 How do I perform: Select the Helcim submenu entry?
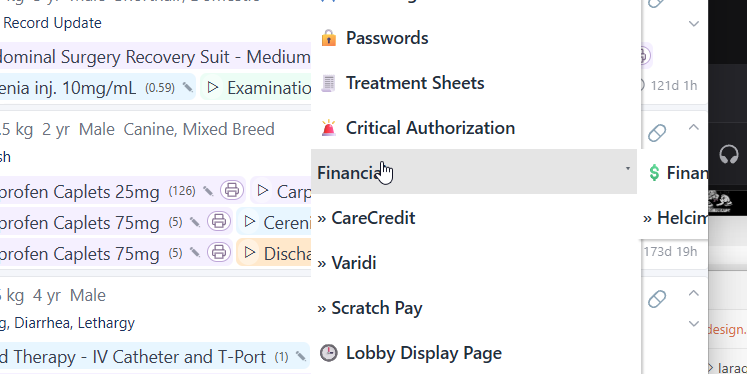coord(676,218)
